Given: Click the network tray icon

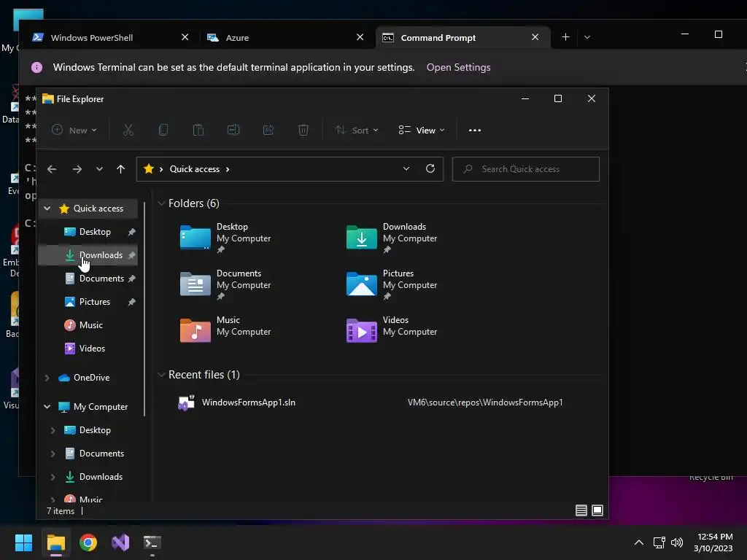Looking at the screenshot, I should (x=659, y=542).
